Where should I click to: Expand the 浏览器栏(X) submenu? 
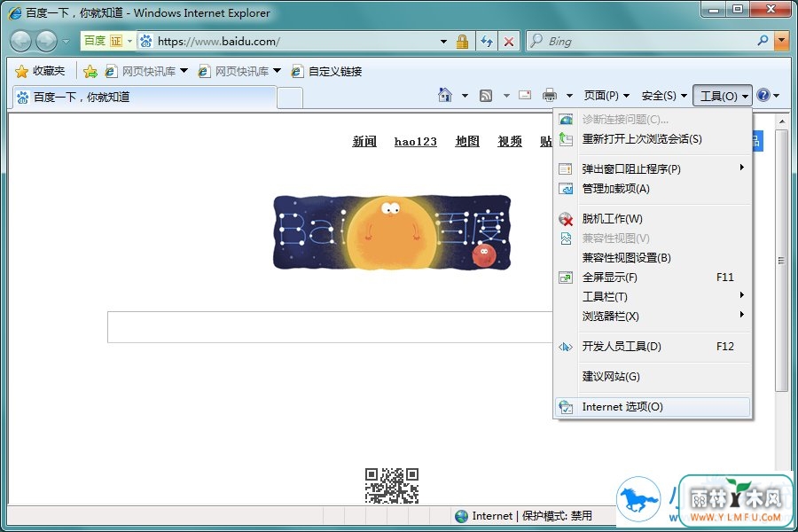tap(653, 317)
